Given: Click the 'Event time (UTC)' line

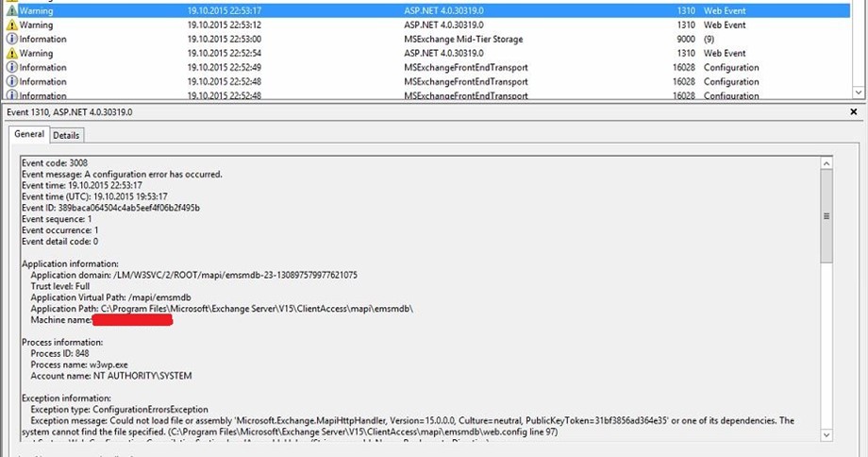Looking at the screenshot, I should tap(94, 196).
